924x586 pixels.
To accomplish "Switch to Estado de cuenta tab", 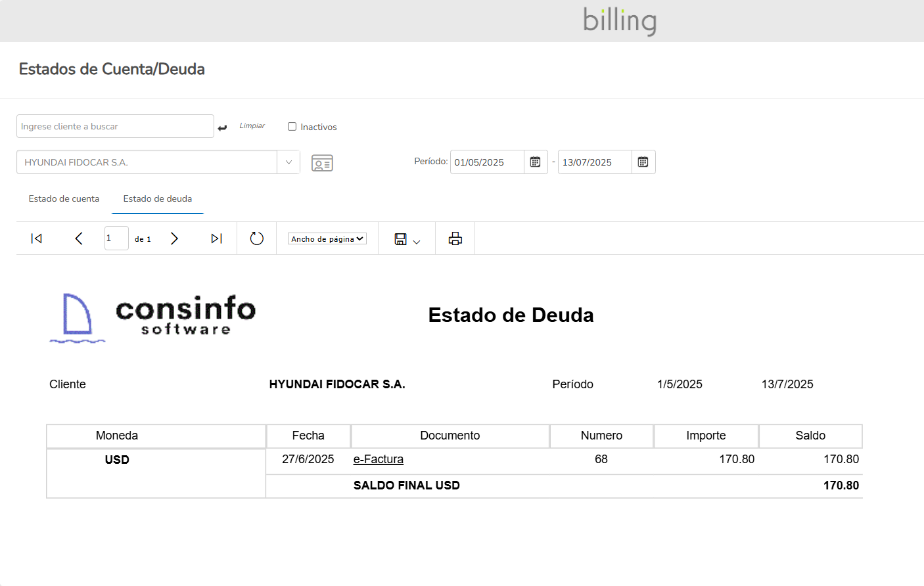I will pos(64,198).
